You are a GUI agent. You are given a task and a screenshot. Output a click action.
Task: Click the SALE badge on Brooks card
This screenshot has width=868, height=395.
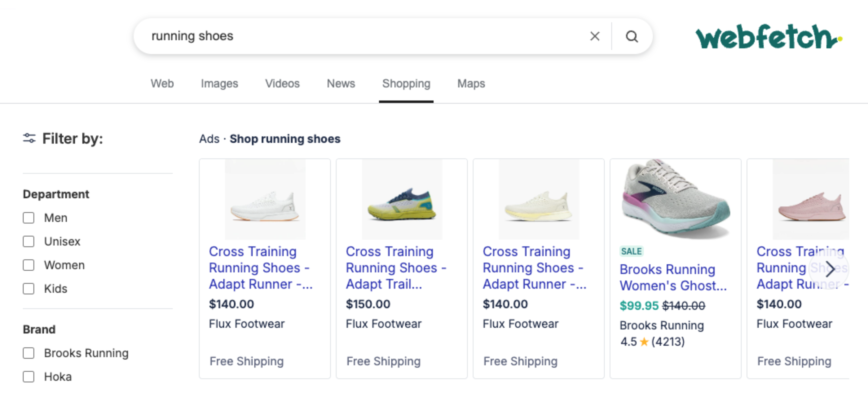631,251
